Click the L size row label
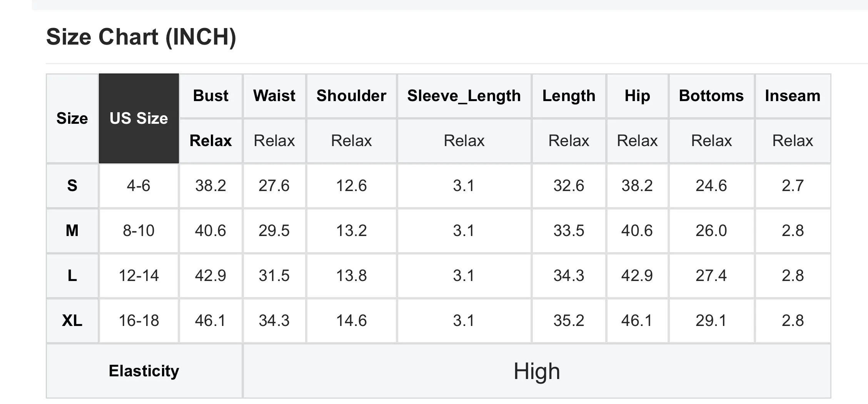Image resolution: width=868 pixels, height=404 pixels. point(72,276)
